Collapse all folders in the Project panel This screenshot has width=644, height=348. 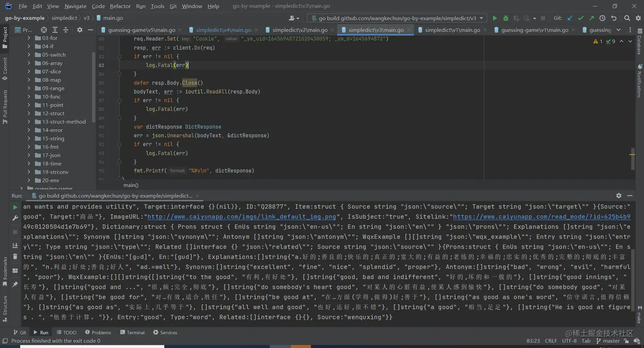point(66,30)
